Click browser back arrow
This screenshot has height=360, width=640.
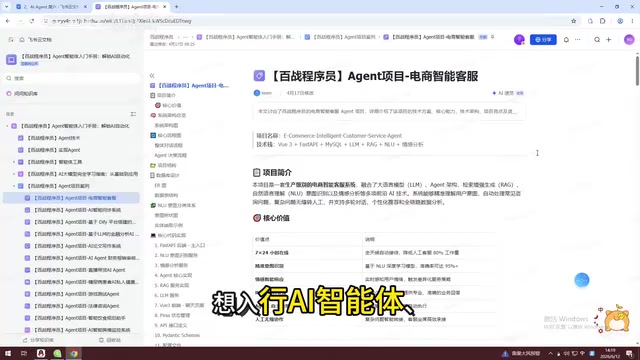[8, 21]
